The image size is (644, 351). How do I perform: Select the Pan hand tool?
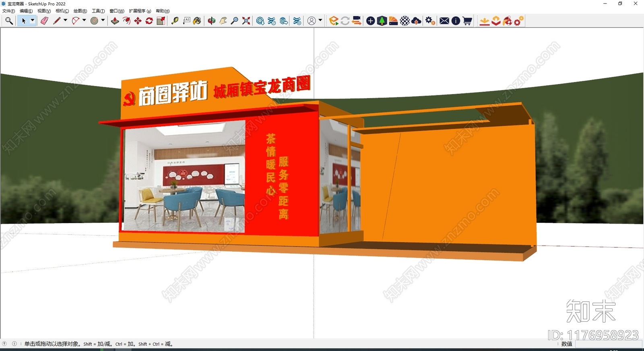[x=223, y=21]
